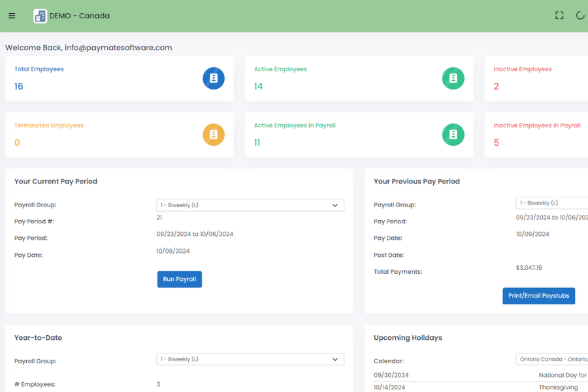Image resolution: width=588 pixels, height=392 pixels.
Task: Toggle fullscreen mode icon
Action: tap(559, 16)
